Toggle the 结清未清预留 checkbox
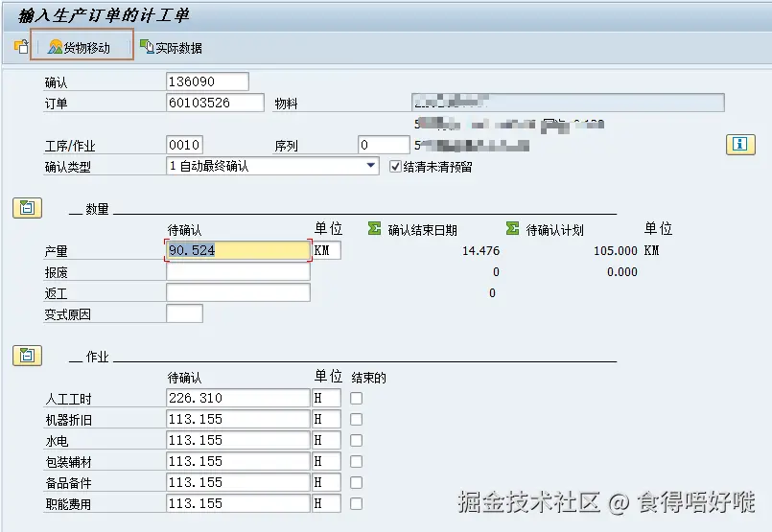The height and width of the screenshot is (532, 772). (x=395, y=167)
